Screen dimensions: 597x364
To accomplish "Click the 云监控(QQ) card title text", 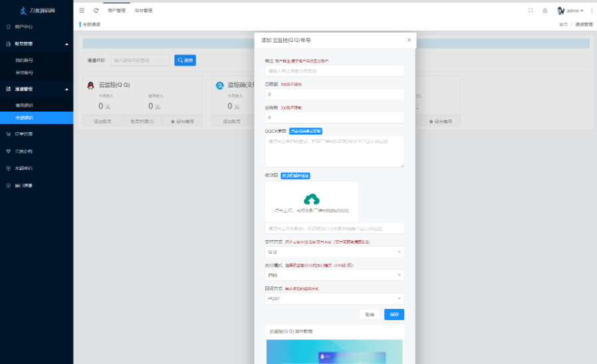I will click(114, 85).
